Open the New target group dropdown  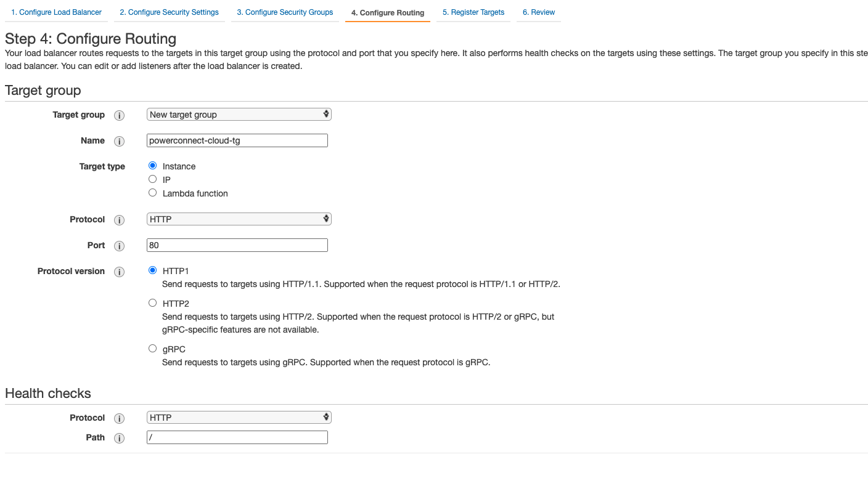click(x=239, y=115)
